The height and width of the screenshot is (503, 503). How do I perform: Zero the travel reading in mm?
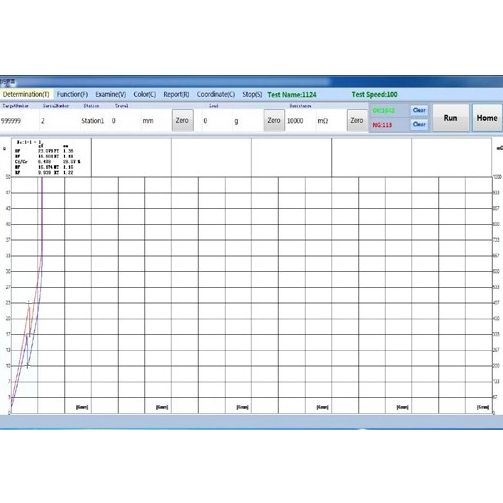182,120
